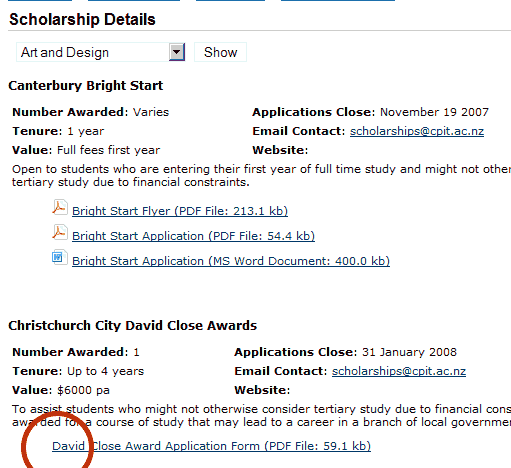Open the David Close Award Application Form link
This screenshot has width=511, height=468.
coord(211,446)
